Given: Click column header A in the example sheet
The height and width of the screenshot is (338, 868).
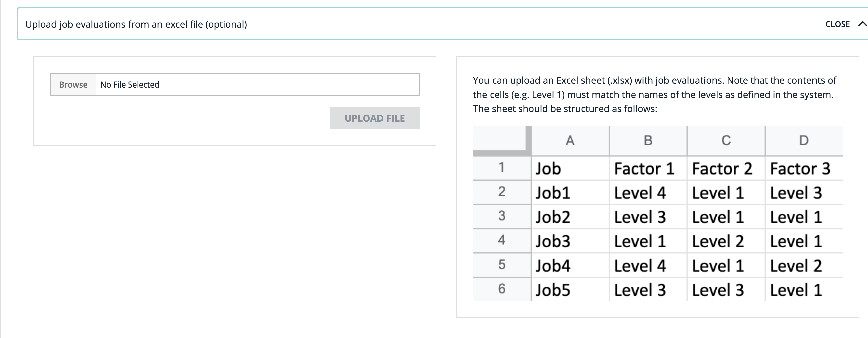Looking at the screenshot, I should 570,140.
